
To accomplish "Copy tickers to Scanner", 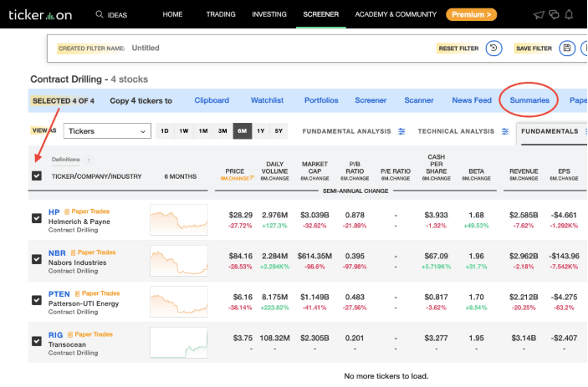I will coord(419,100).
